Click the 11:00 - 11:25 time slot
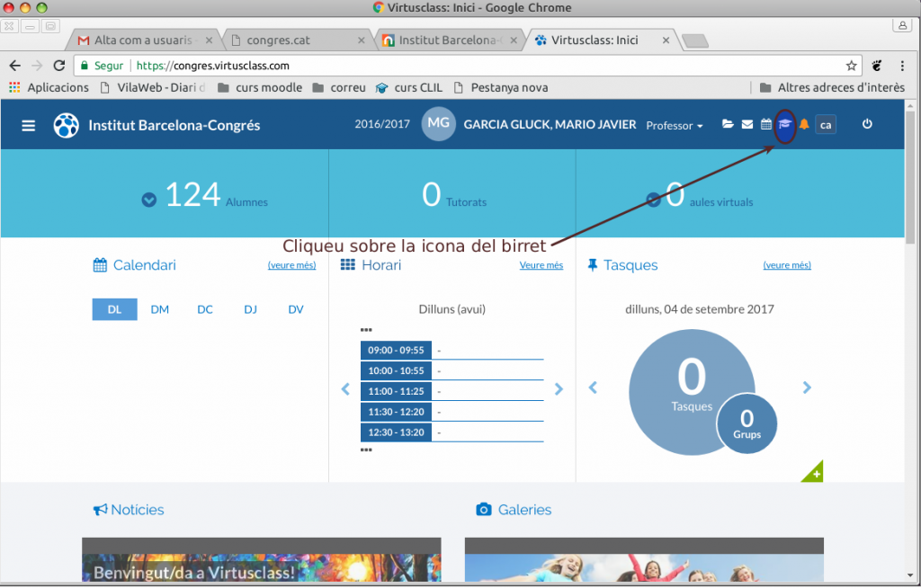921x588 pixels. [396, 391]
